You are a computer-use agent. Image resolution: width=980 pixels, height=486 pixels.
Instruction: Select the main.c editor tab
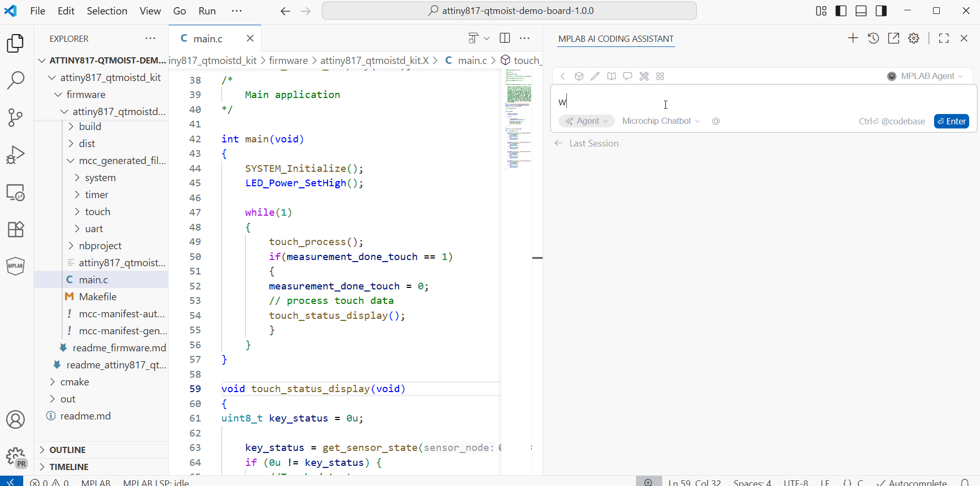coord(208,39)
